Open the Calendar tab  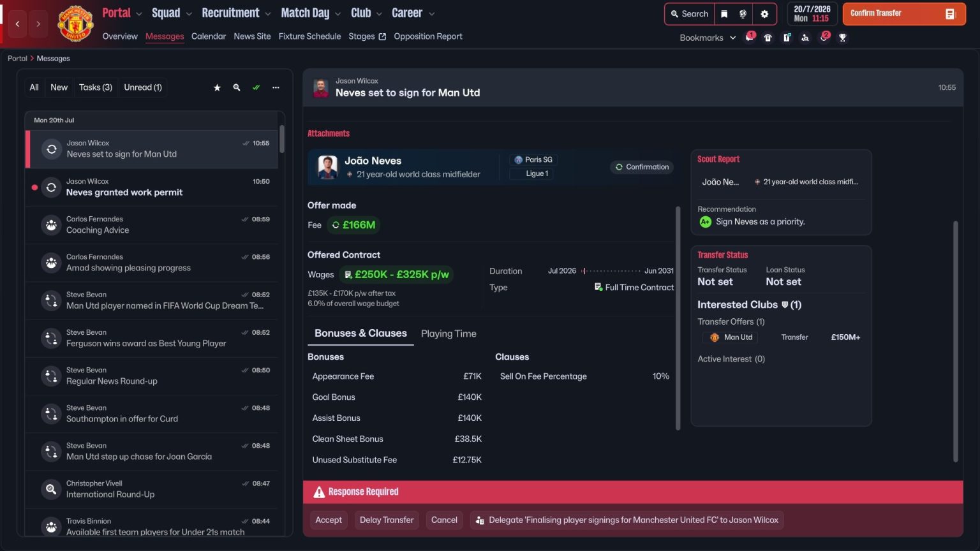click(x=209, y=36)
